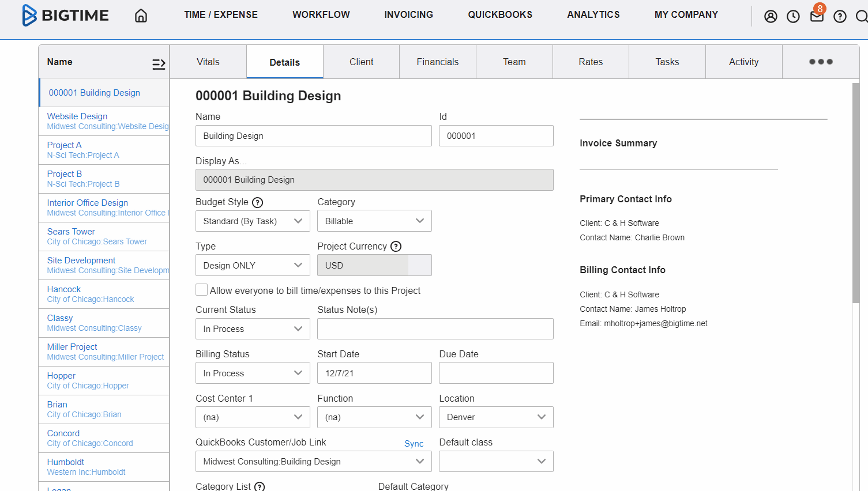The height and width of the screenshot is (491, 868).
Task: Click the Sync link for QuickBooks
Action: pos(414,443)
